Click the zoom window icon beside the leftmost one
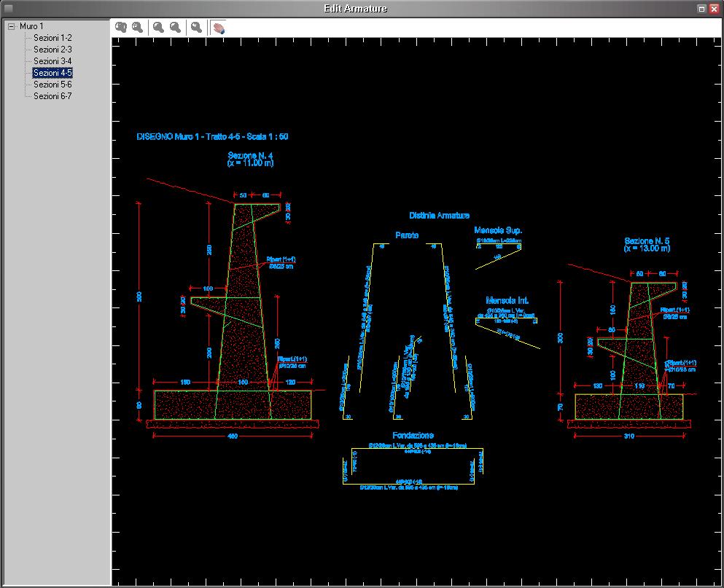 137,28
